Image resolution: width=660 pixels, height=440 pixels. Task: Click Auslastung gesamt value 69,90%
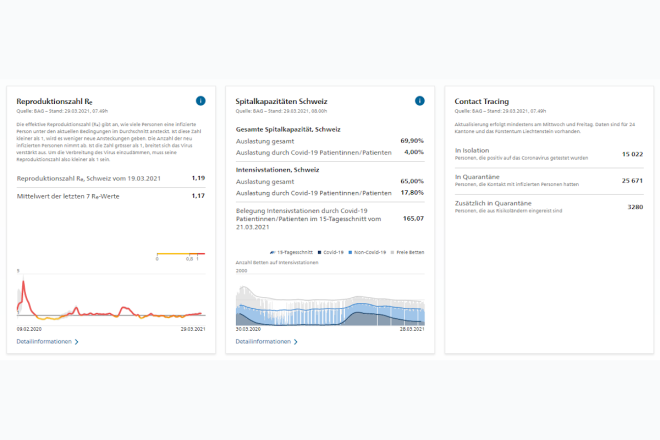coord(412,141)
